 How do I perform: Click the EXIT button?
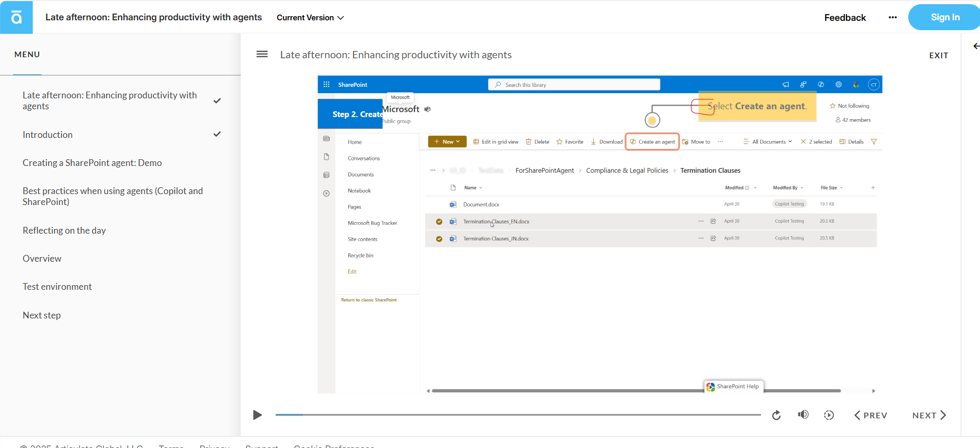(938, 55)
